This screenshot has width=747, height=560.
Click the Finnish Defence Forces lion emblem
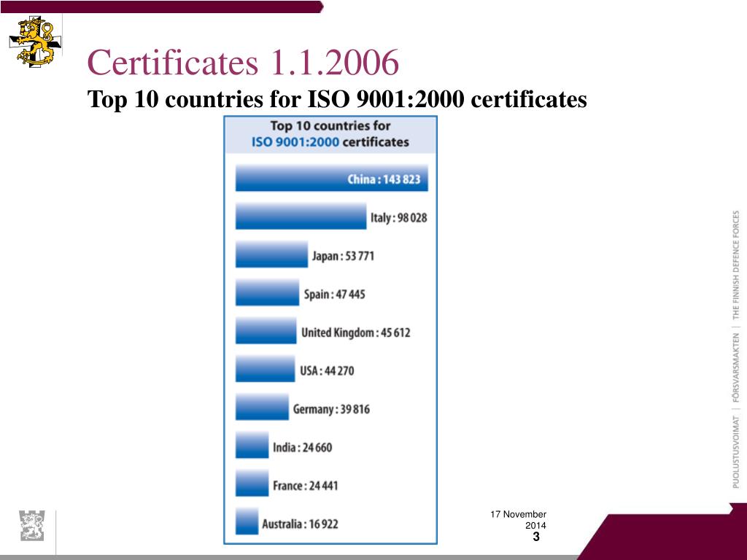coord(35,42)
